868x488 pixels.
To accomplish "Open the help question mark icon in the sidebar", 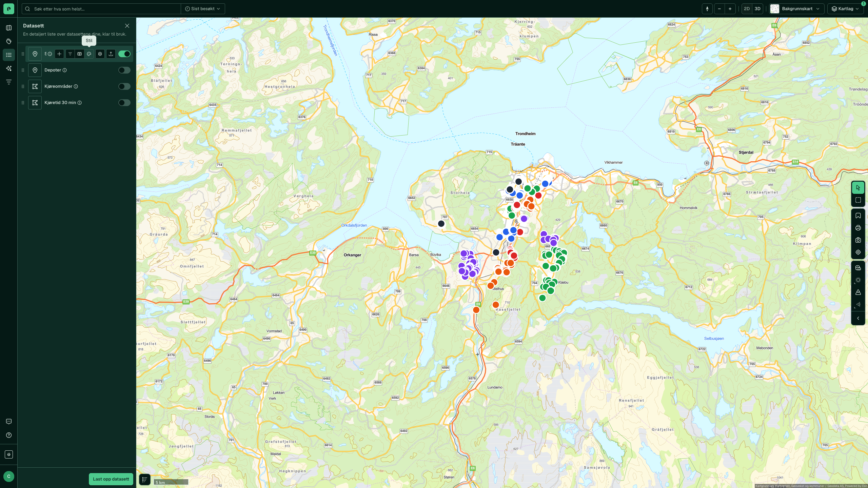I will coord(9,435).
